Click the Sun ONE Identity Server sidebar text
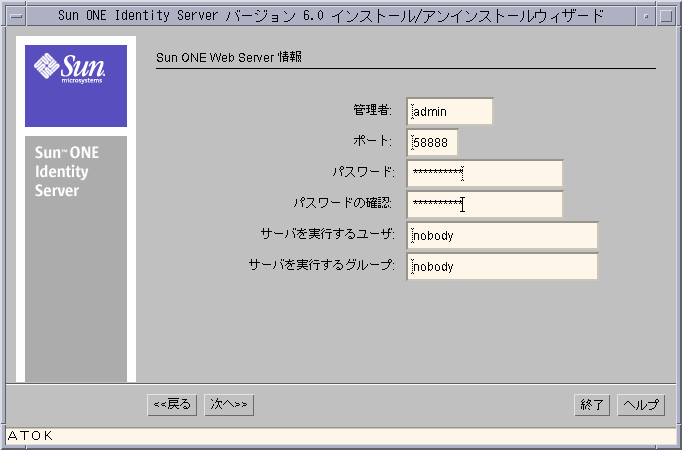 (67, 171)
